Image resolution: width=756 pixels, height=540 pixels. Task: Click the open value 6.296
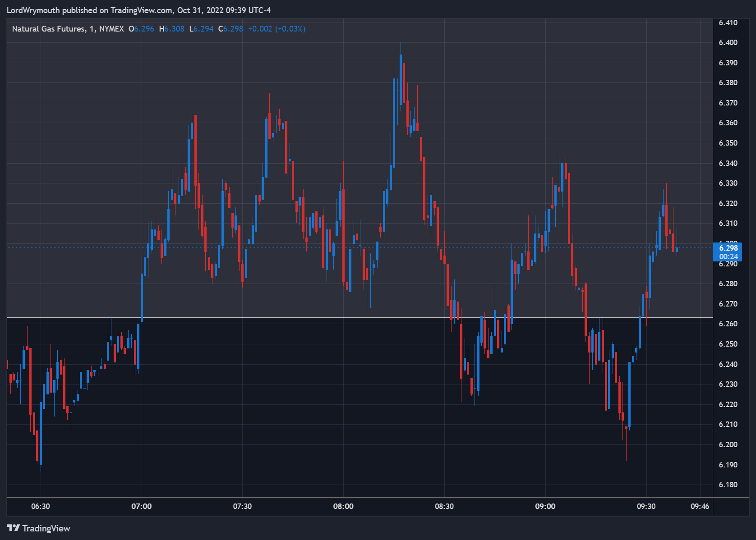144,29
